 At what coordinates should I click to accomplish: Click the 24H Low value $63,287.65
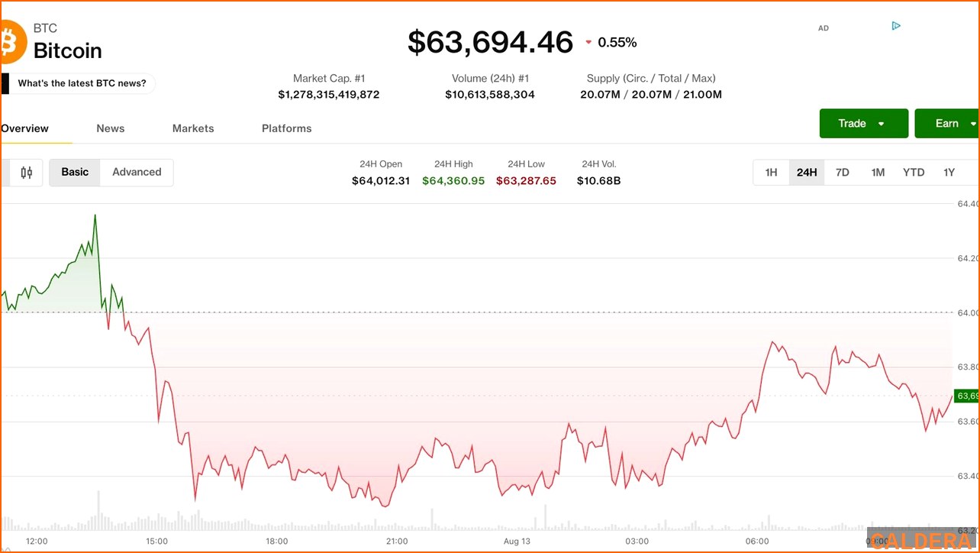click(x=526, y=181)
